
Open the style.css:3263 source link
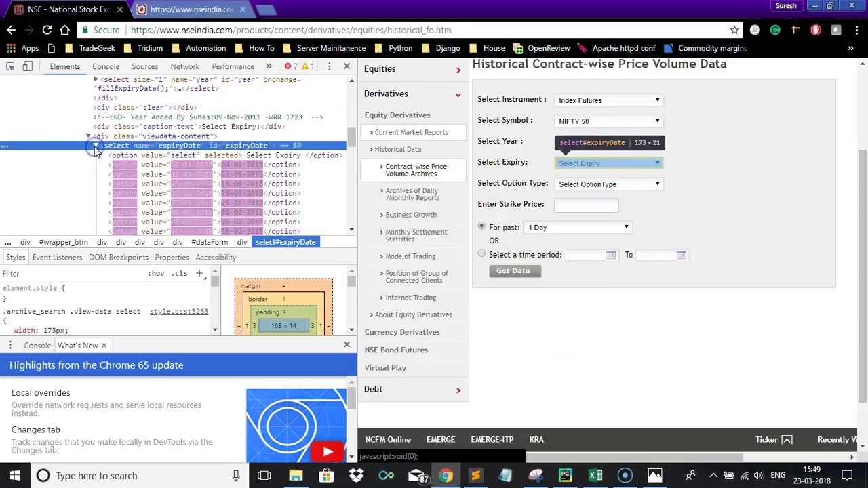pyautogui.click(x=179, y=311)
